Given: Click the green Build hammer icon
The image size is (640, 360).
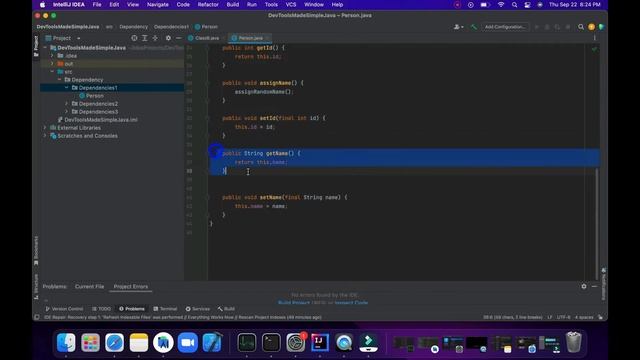Looking at the screenshot, I should click(x=473, y=27).
